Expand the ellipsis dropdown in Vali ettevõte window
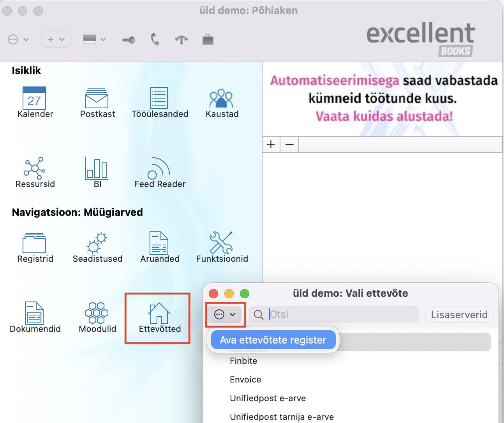Viewport: 504px width, 423px height. (x=225, y=314)
